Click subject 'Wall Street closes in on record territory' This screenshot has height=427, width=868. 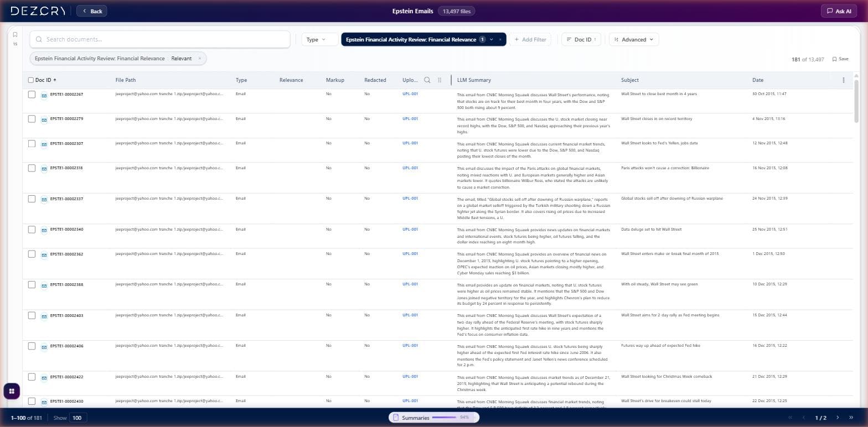point(657,118)
